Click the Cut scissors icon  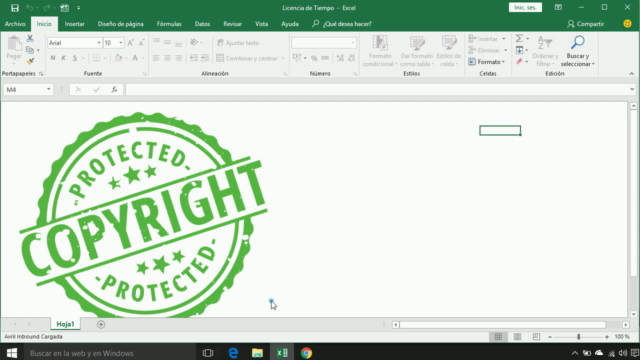coord(30,38)
